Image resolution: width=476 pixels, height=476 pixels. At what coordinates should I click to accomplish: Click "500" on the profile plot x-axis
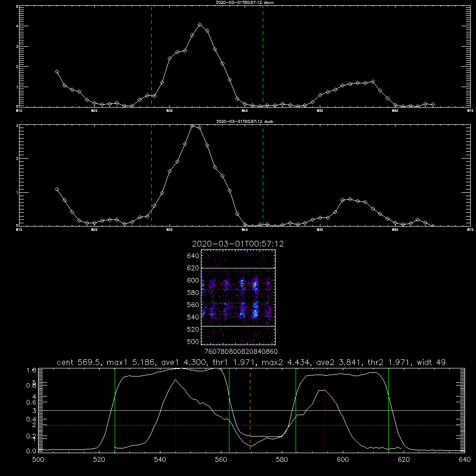pos(38,460)
